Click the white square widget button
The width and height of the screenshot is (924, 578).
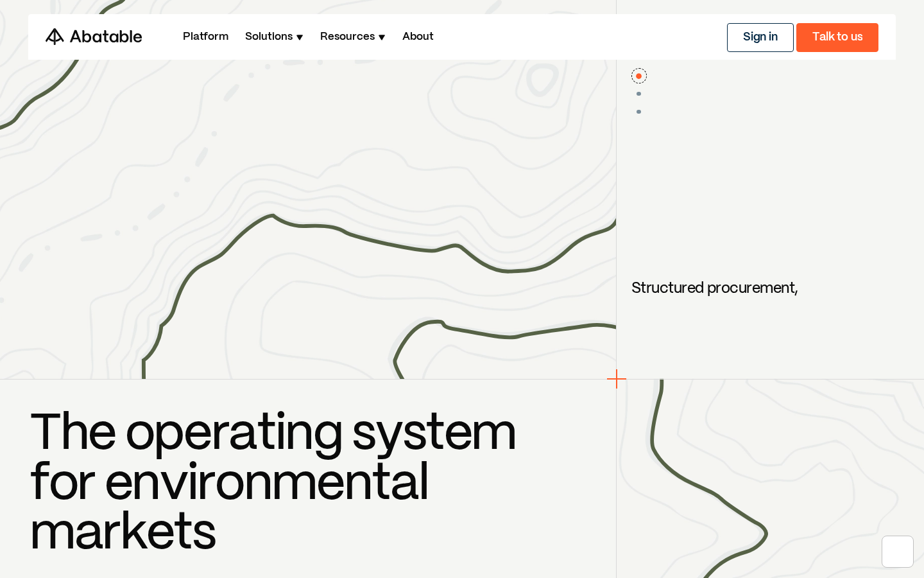tap(898, 552)
